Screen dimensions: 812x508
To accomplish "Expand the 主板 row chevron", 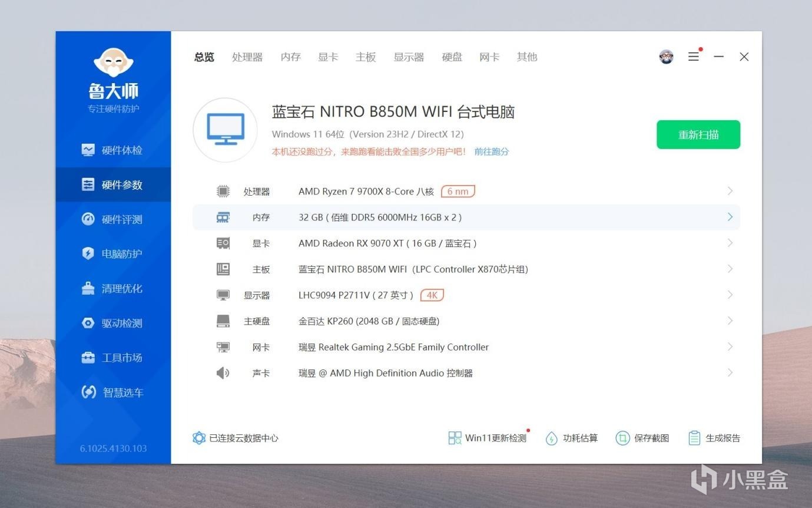I will (730, 269).
